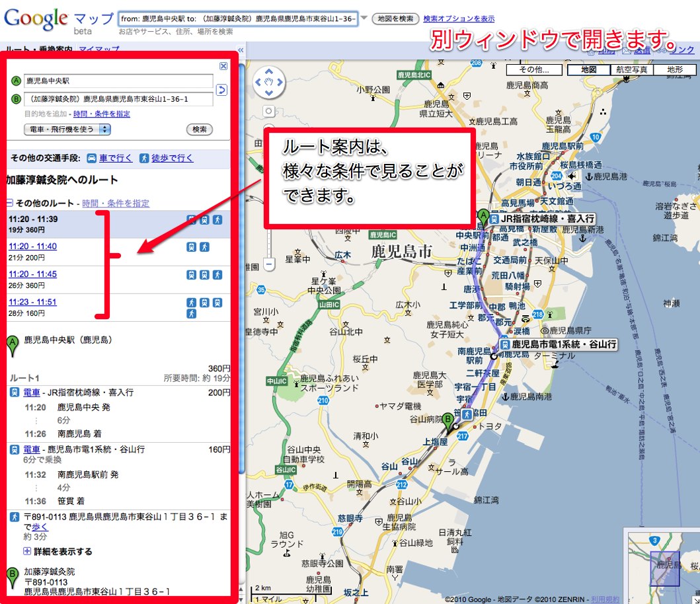The height and width of the screenshot is (604, 700).
Task: Click the 地図を検索 button
Action: point(395,19)
